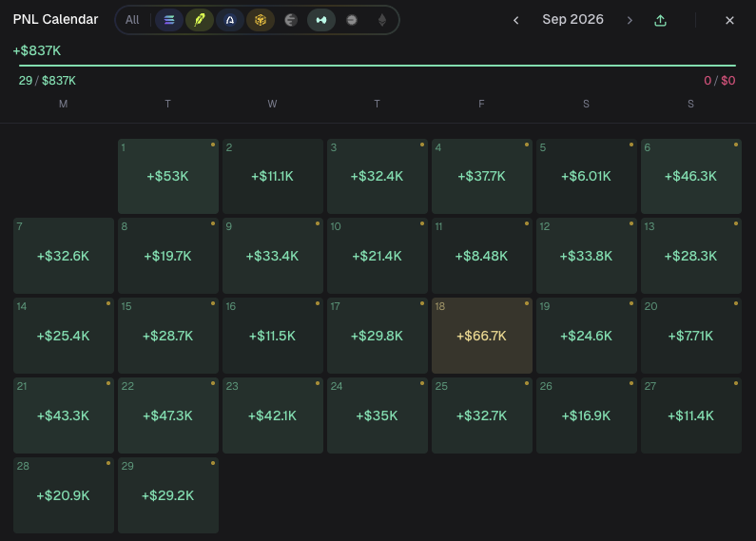The image size is (756, 541).
Task: Select day 26 showing +$16.9K
Action: point(587,415)
